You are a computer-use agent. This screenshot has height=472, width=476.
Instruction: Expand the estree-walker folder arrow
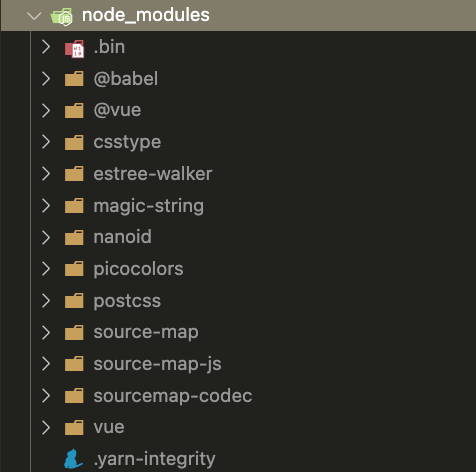[x=46, y=174]
